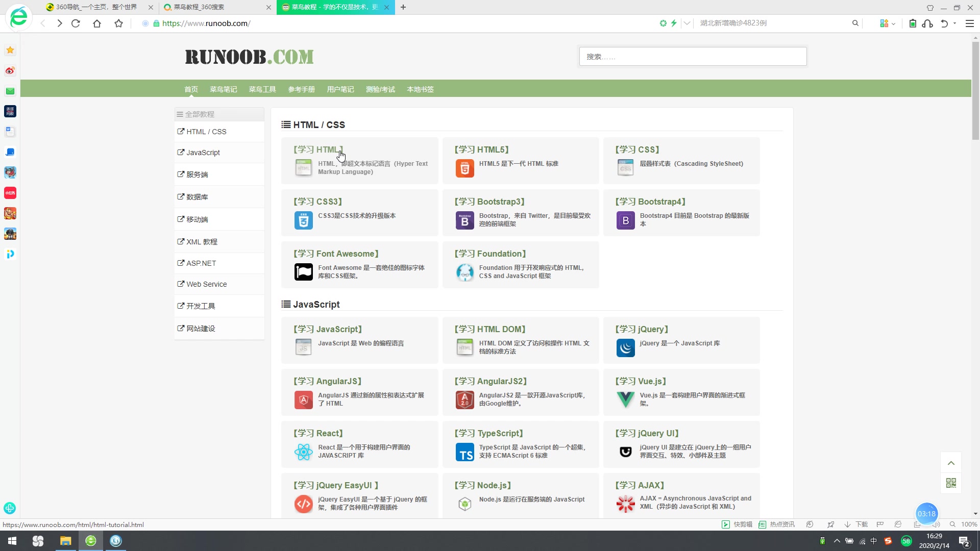This screenshot has width=980, height=551.
Task: Open Web Service category in sidebar
Action: [219, 284]
